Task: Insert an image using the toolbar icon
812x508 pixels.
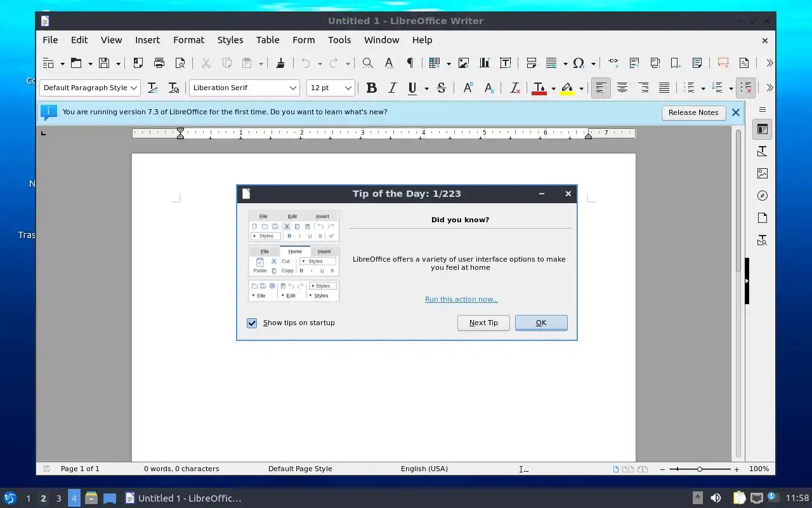Action: tap(464, 63)
